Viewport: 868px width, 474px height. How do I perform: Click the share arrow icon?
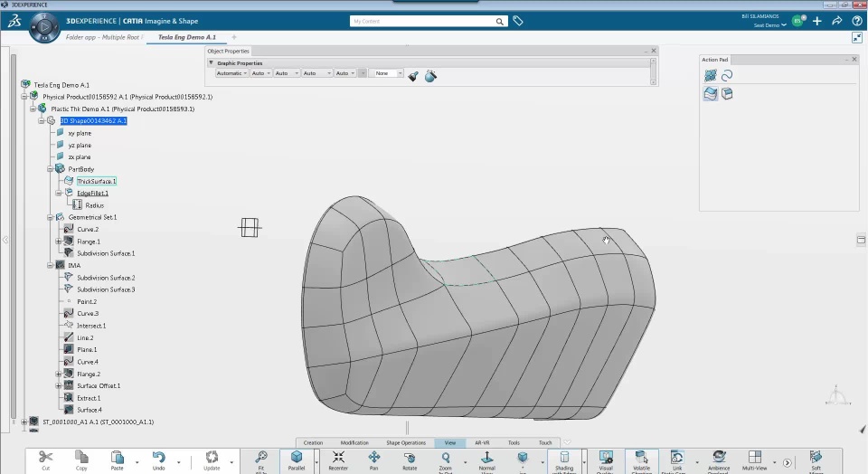pyautogui.click(x=837, y=21)
